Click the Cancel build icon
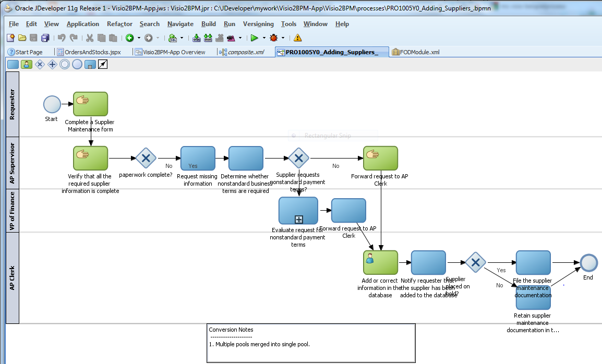This screenshot has width=602, height=364. coord(220,38)
